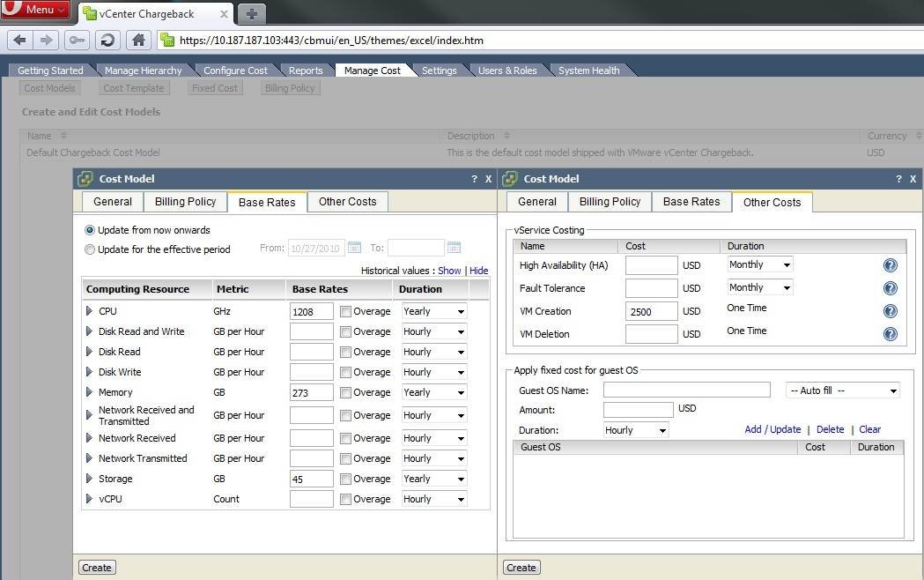This screenshot has width=924, height=580.
Task: Click help icon for High Availability row
Action: (x=890, y=265)
